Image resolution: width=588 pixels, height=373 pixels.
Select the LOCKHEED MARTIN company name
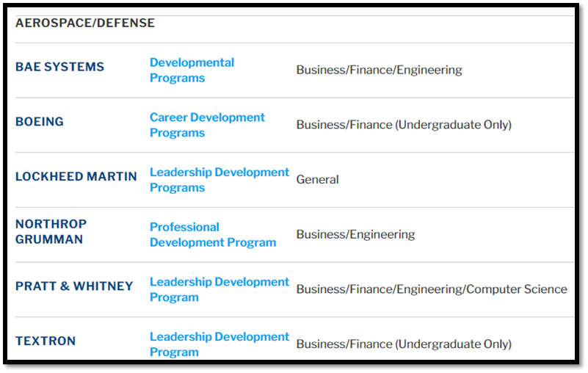(76, 176)
